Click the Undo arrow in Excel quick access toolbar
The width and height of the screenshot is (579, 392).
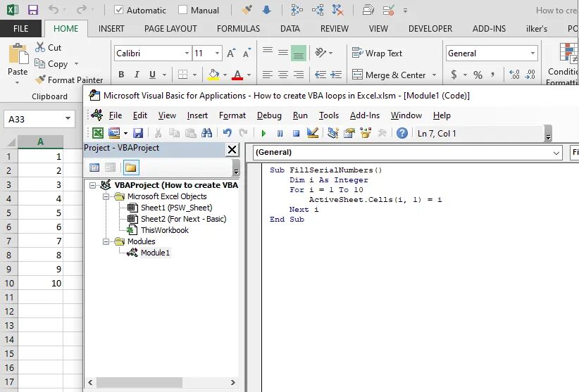(x=54, y=10)
